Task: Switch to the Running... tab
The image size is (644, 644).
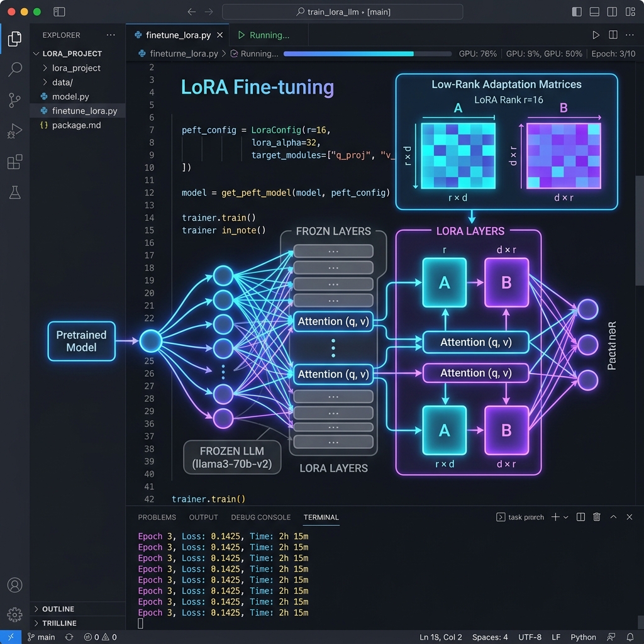Action: point(269,35)
